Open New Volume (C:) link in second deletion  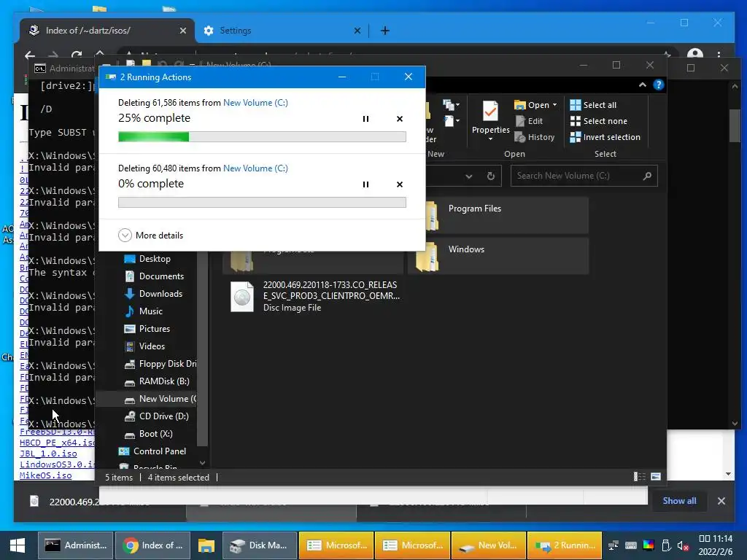coord(255,168)
